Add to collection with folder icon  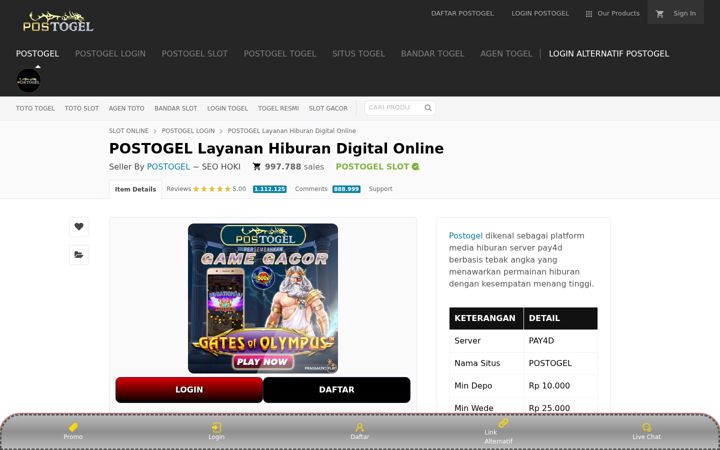pos(79,255)
